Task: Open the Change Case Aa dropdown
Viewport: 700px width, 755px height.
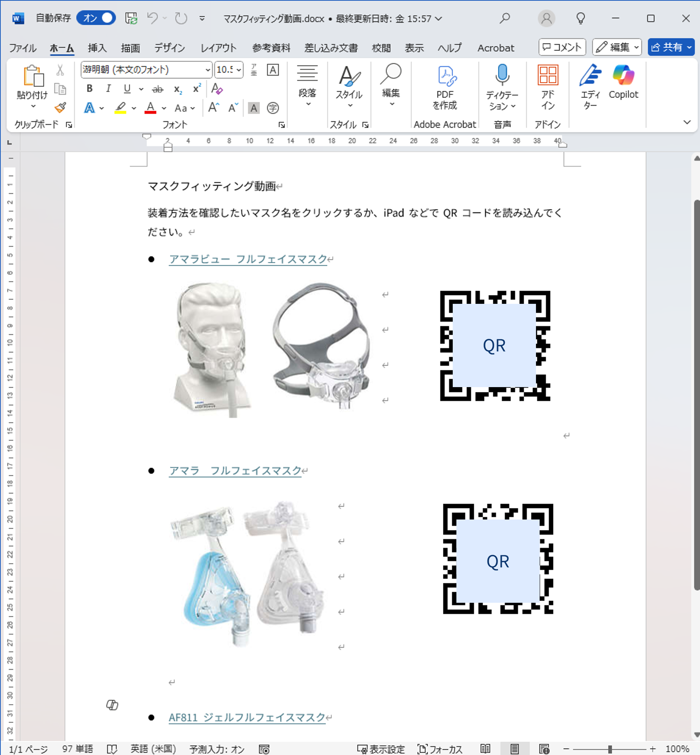Action: (x=184, y=108)
